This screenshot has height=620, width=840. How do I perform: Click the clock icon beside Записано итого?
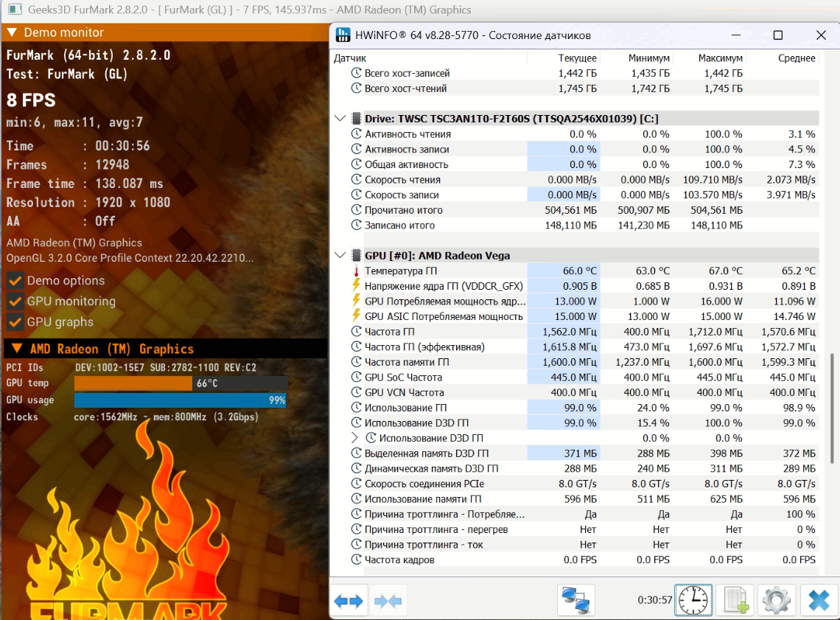tap(356, 225)
